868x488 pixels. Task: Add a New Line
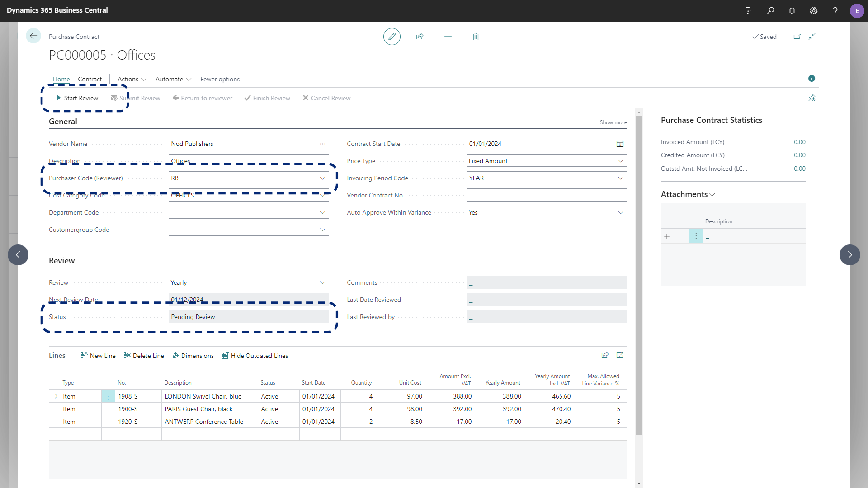[x=98, y=356]
